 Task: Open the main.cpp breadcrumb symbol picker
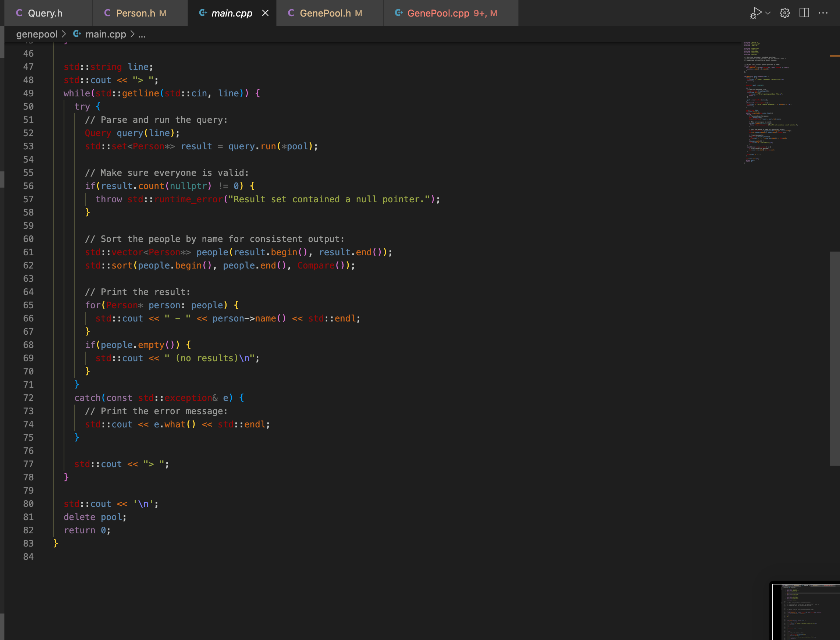pos(106,34)
